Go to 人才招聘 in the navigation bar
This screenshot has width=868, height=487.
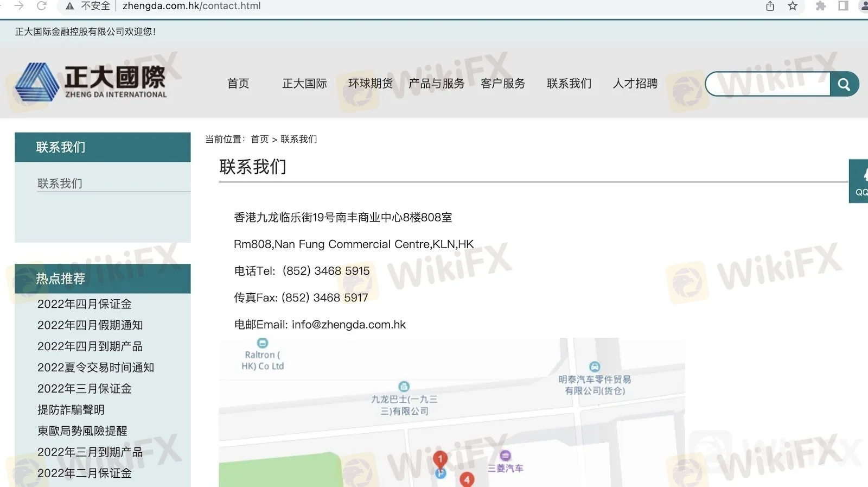pyautogui.click(x=635, y=84)
